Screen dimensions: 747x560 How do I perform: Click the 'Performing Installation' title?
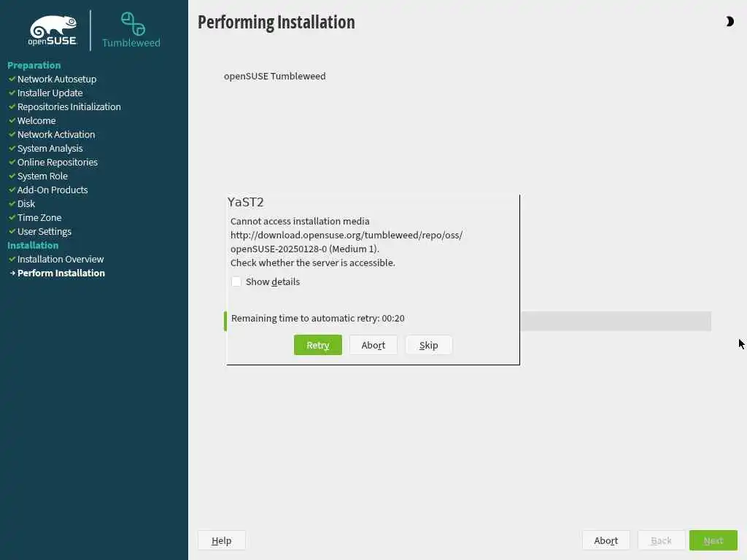click(x=276, y=22)
